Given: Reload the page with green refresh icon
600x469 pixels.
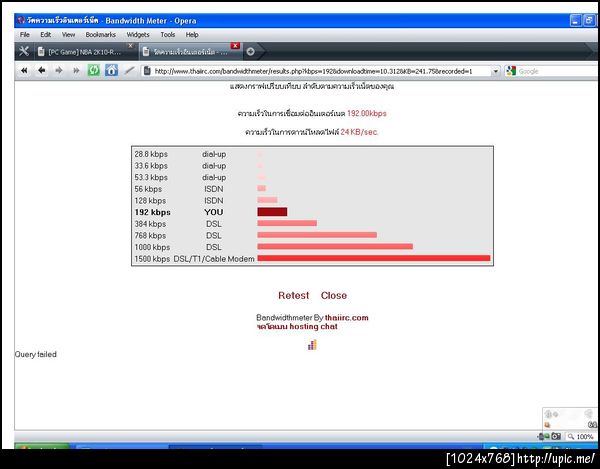Looking at the screenshot, I should click(94, 71).
